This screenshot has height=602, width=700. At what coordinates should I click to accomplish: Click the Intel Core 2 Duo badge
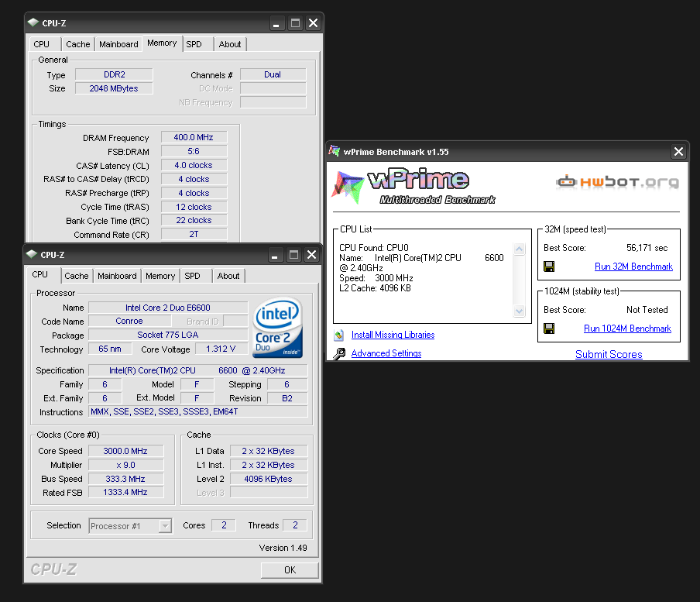coord(278,328)
